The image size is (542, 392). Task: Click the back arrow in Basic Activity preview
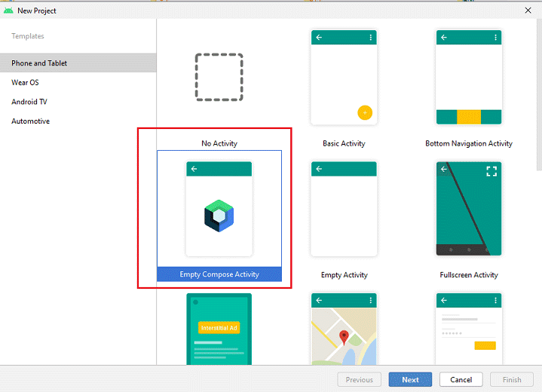319,38
